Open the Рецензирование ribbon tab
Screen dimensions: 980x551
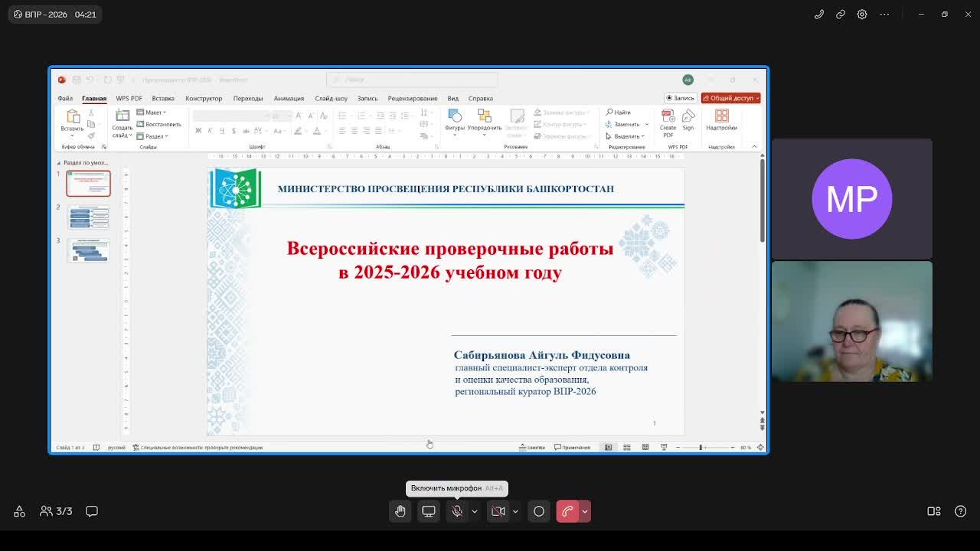tap(413, 98)
